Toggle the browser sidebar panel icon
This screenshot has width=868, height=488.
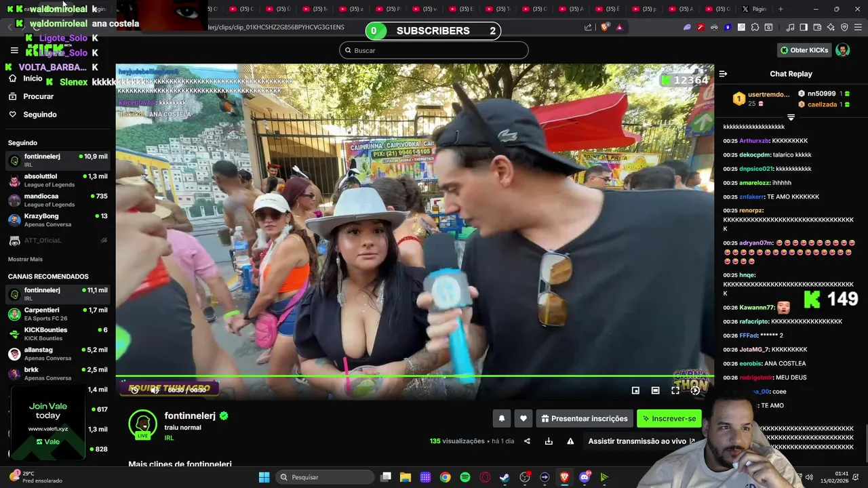[x=804, y=27]
